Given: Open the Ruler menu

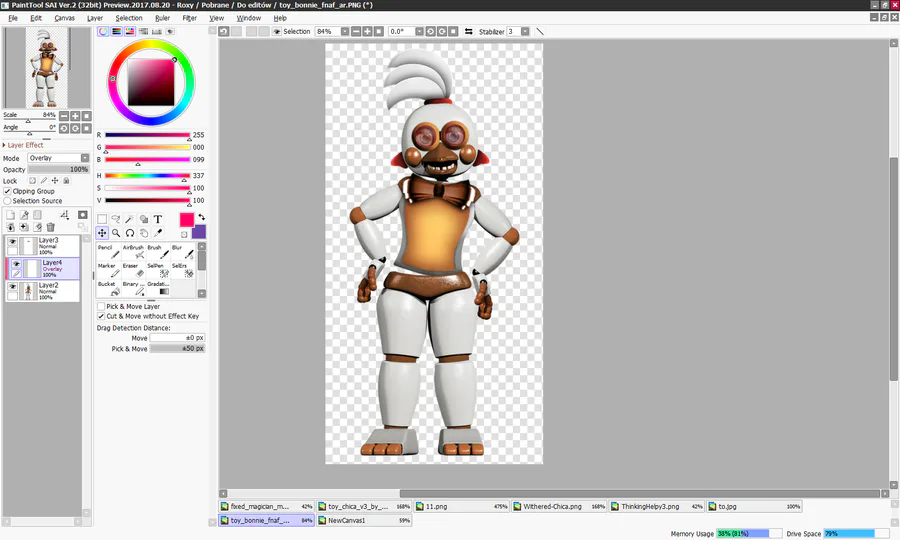Looking at the screenshot, I should pyautogui.click(x=162, y=18).
